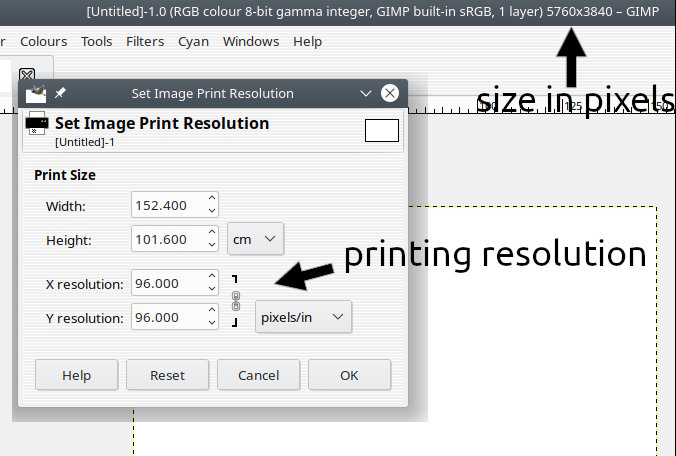
Task: Decrease X resolution with down stepper arrow
Action: [212, 288]
